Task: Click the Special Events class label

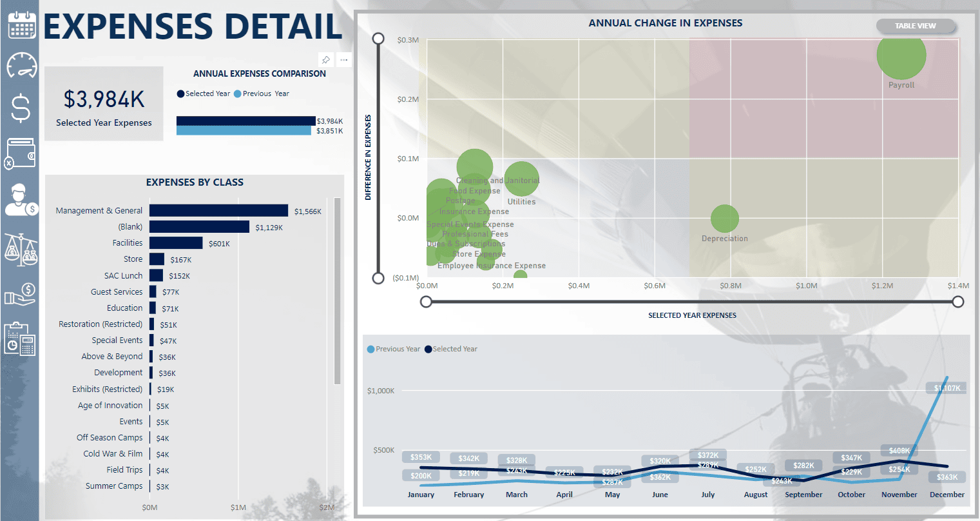Action: 117,340
